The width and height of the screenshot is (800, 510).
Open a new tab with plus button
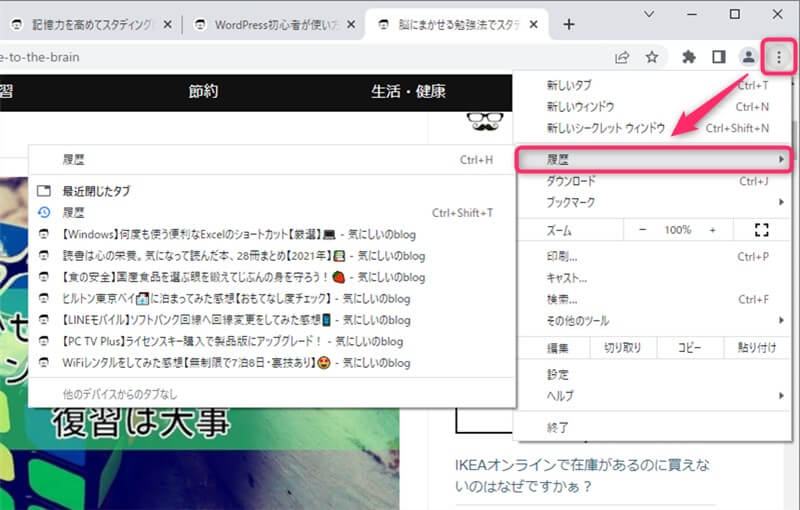568,24
